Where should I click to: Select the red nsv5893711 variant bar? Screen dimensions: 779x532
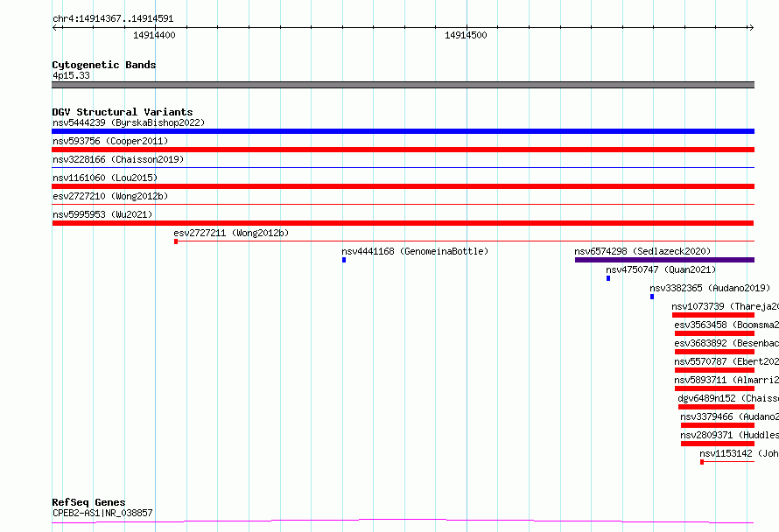(714, 388)
